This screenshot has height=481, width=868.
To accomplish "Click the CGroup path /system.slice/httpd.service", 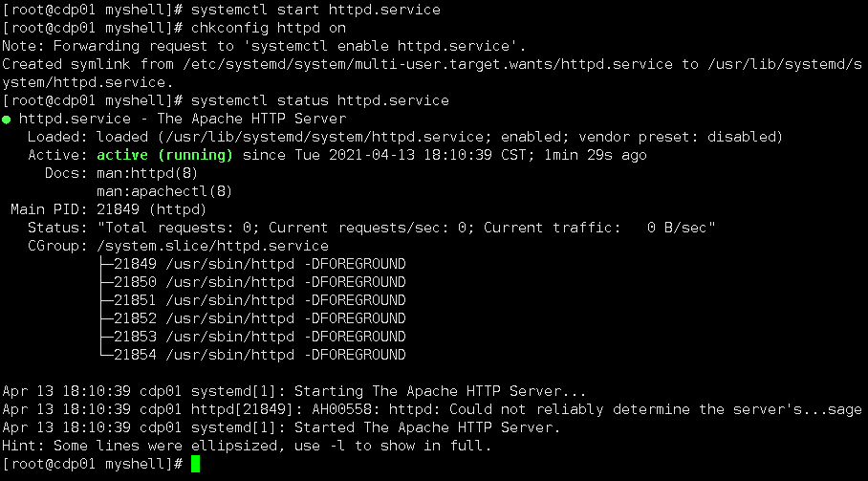I will (212, 246).
